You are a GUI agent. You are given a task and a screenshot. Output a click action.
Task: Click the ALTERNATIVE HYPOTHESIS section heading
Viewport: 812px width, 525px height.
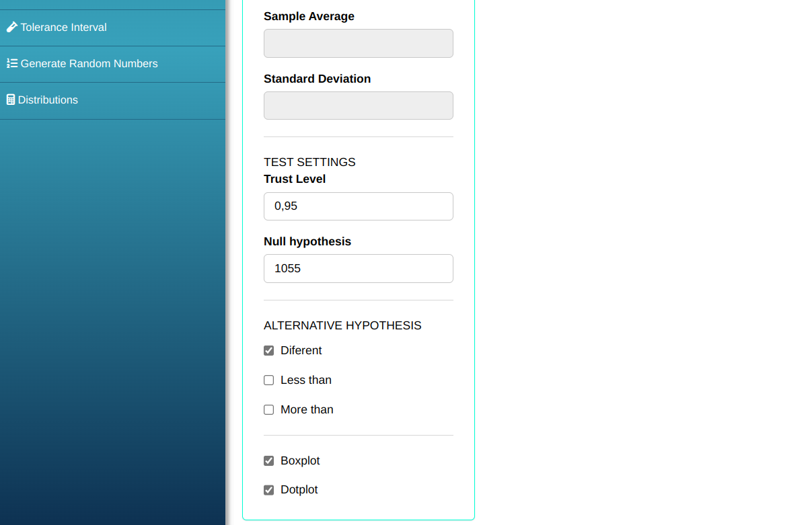coord(342,326)
